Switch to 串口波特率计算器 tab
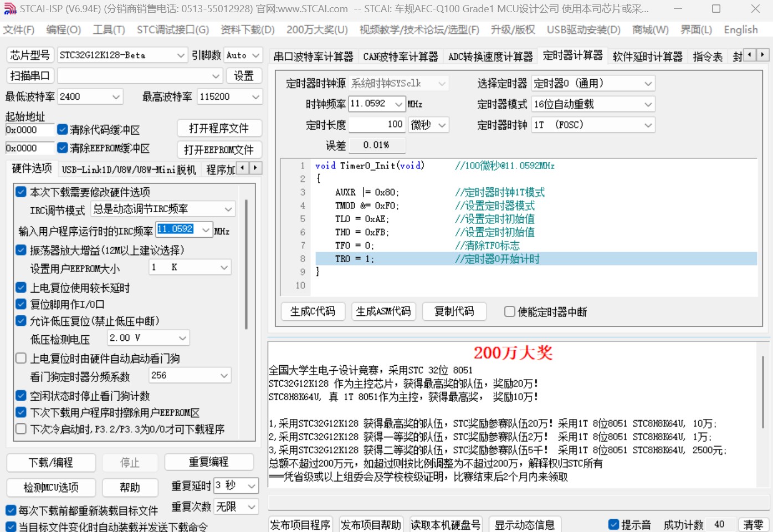The image size is (773, 532). point(313,57)
